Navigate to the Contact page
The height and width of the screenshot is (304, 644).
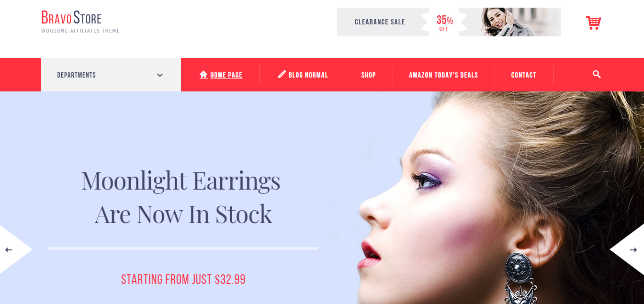click(x=523, y=75)
